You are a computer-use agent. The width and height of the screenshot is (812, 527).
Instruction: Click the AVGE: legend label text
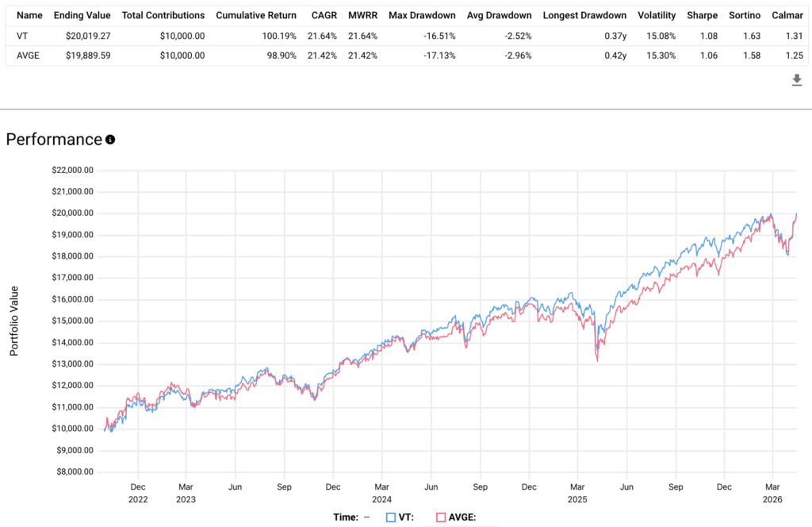tap(462, 517)
